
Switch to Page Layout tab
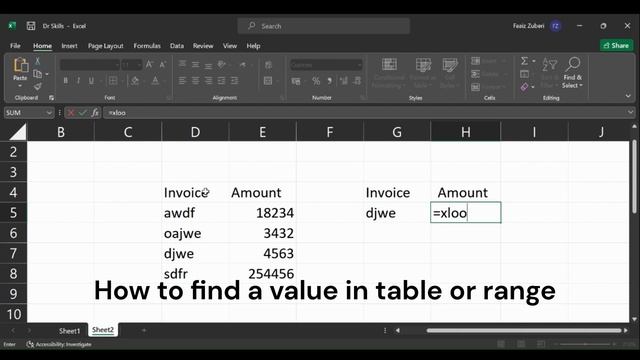tap(106, 46)
